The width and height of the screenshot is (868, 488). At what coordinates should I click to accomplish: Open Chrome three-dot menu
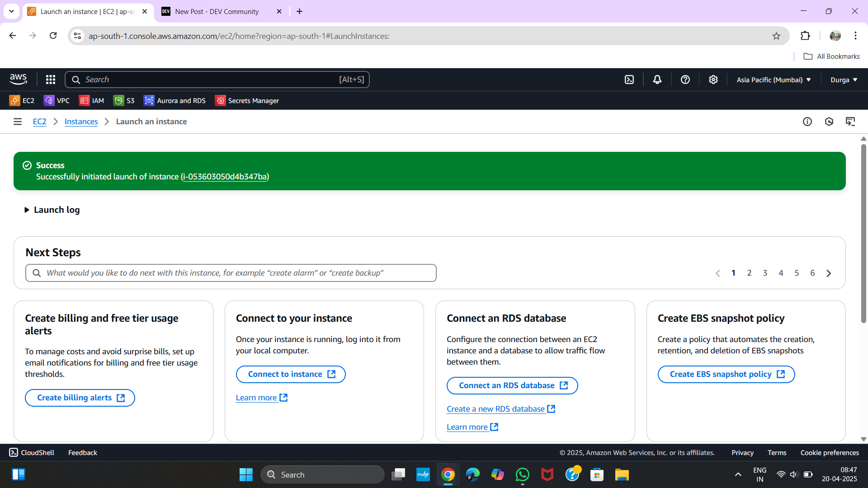click(855, 36)
